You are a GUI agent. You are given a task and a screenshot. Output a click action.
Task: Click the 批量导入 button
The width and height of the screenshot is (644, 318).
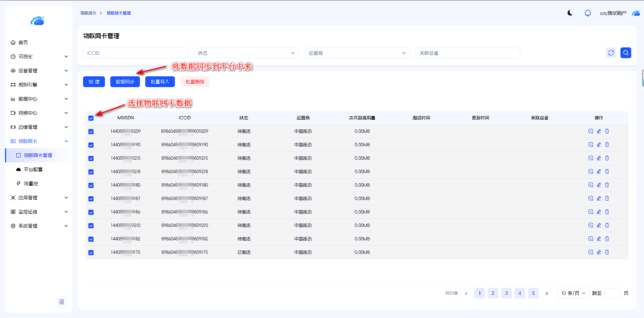[160, 82]
